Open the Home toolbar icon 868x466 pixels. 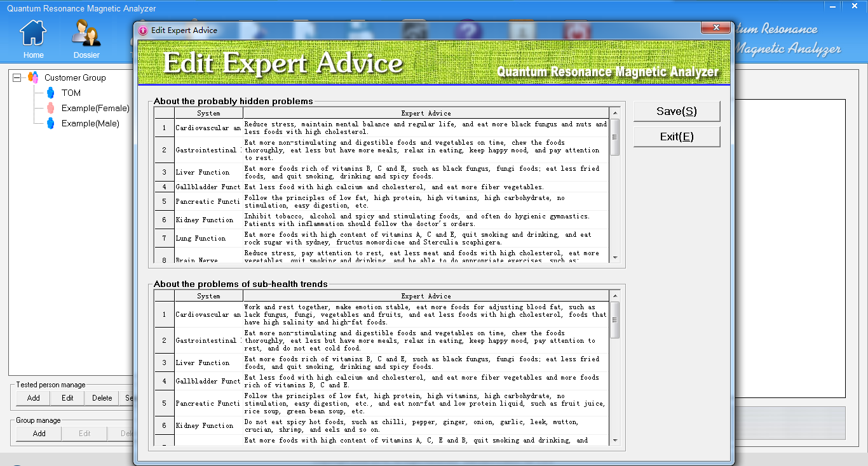(34, 32)
